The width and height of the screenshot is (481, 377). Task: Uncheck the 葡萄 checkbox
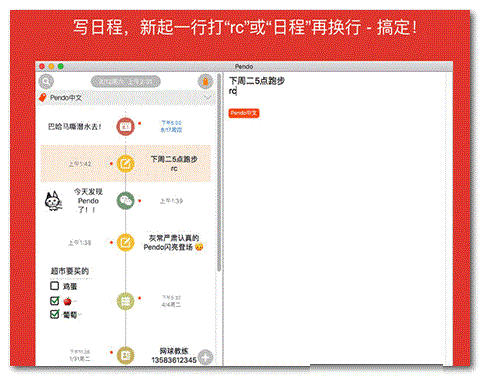click(54, 314)
